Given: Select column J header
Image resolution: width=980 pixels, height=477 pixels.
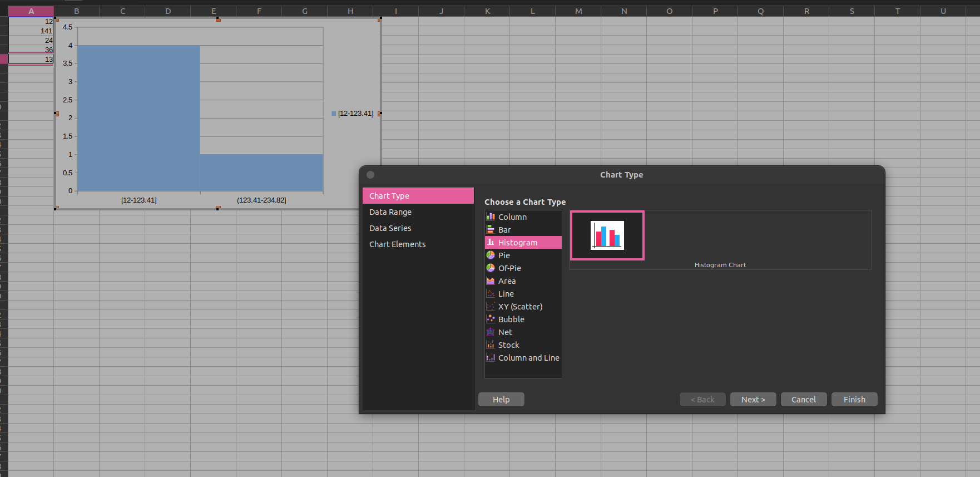Looking at the screenshot, I should point(442,11).
